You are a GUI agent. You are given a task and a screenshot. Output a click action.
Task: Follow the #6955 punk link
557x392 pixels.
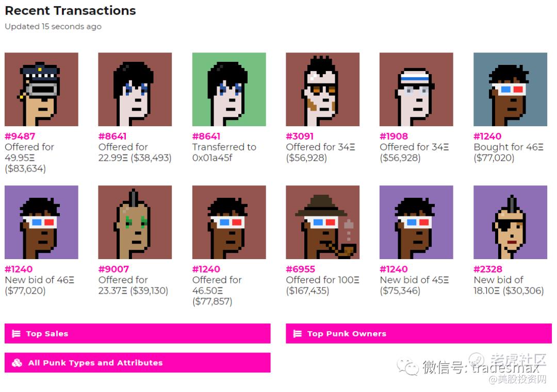click(x=301, y=269)
